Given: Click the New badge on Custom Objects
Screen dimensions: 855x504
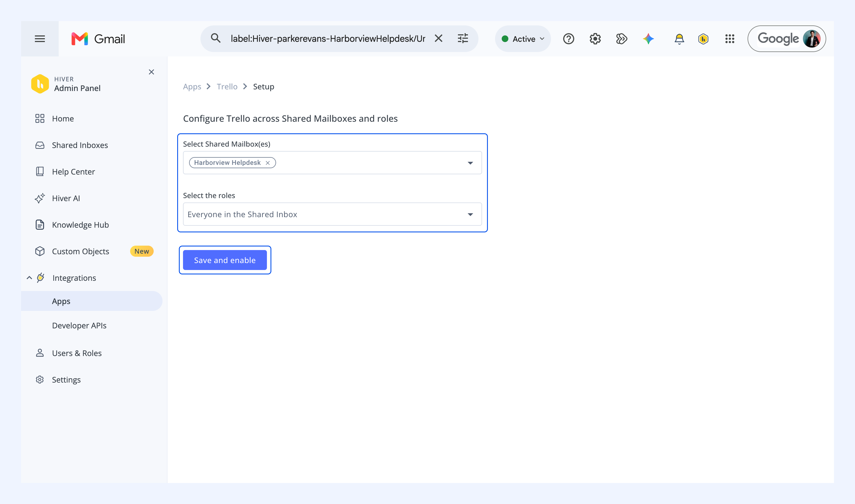Looking at the screenshot, I should click(x=142, y=251).
